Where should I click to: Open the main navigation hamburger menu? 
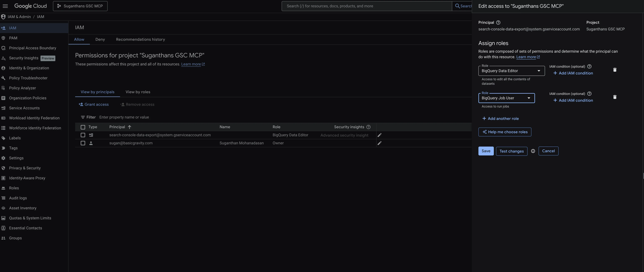point(5,6)
